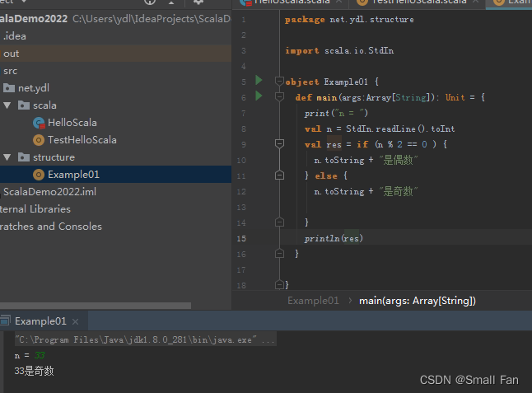532x393 pixels.
Task: Collapse the structure folder in tree
Action: [x=7, y=157]
